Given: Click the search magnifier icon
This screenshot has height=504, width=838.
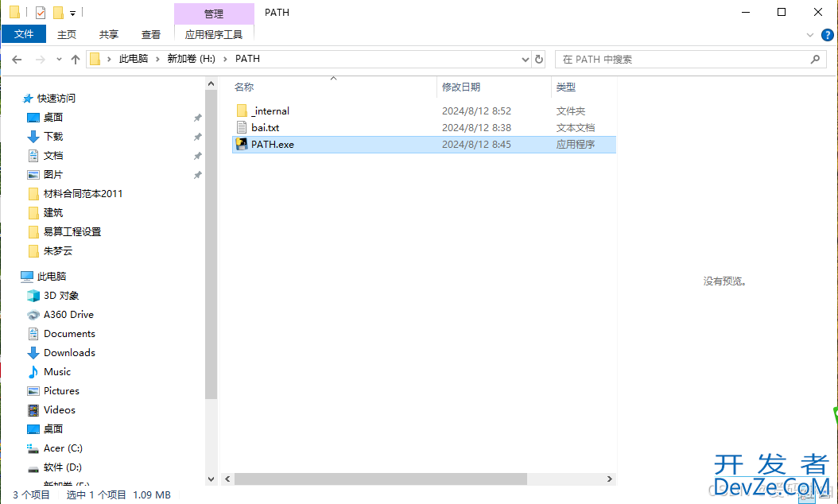Looking at the screenshot, I should click(815, 60).
